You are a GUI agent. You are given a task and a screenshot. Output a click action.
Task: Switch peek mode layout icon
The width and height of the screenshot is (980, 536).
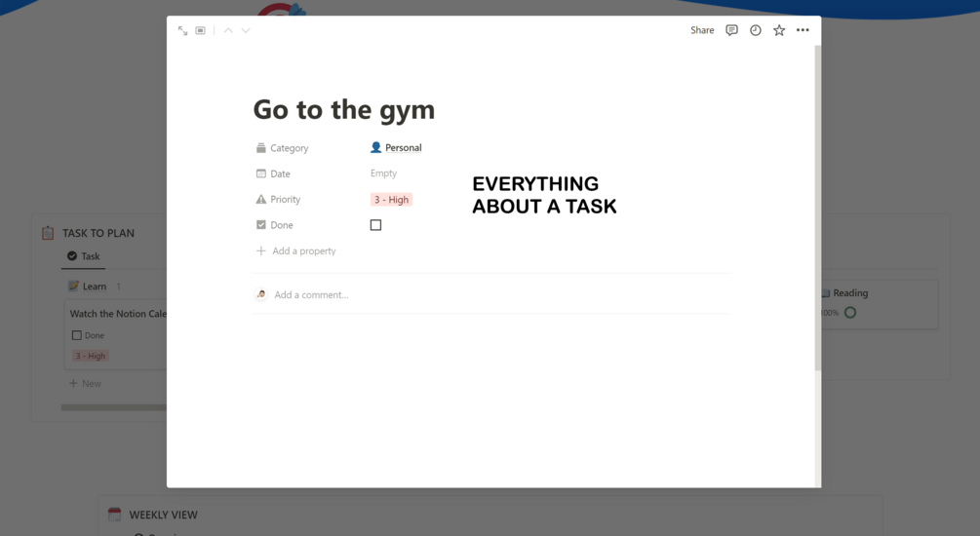click(x=200, y=30)
